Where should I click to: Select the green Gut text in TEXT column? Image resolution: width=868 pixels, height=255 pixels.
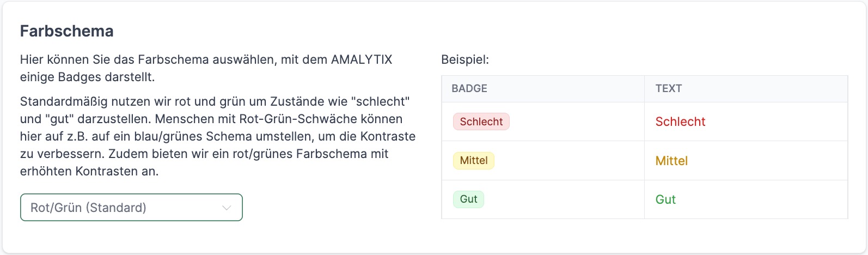point(665,199)
